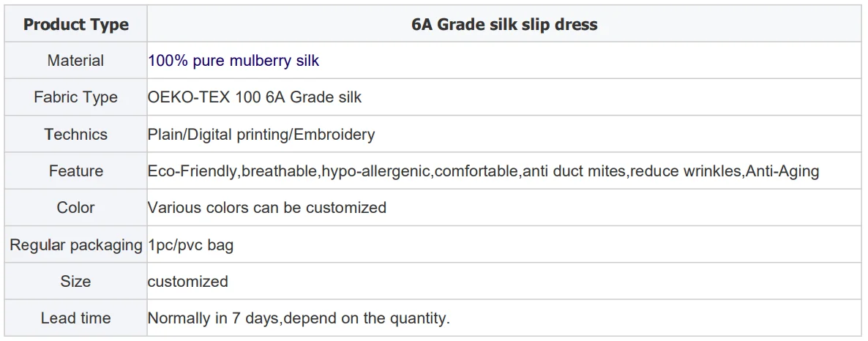Viewport: 868px width, 341px height.
Task: Click the '1pc/pvc bag' cell
Action: click(x=190, y=245)
